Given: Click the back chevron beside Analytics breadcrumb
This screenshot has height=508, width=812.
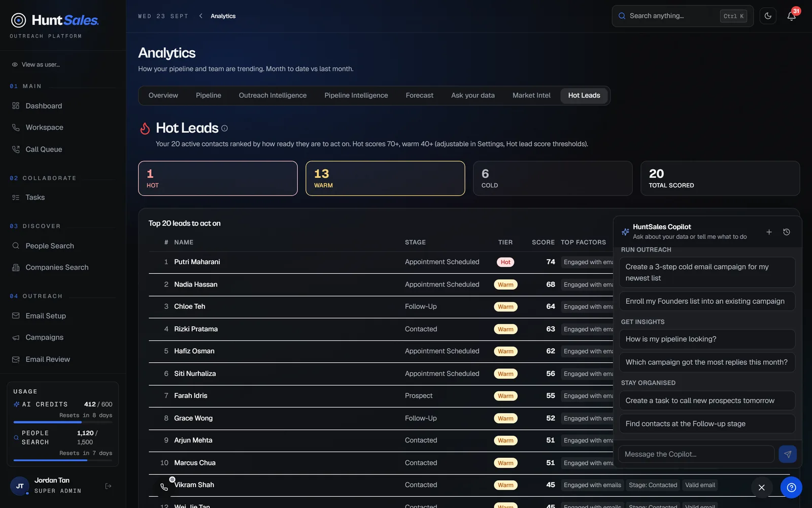Looking at the screenshot, I should 201,16.
